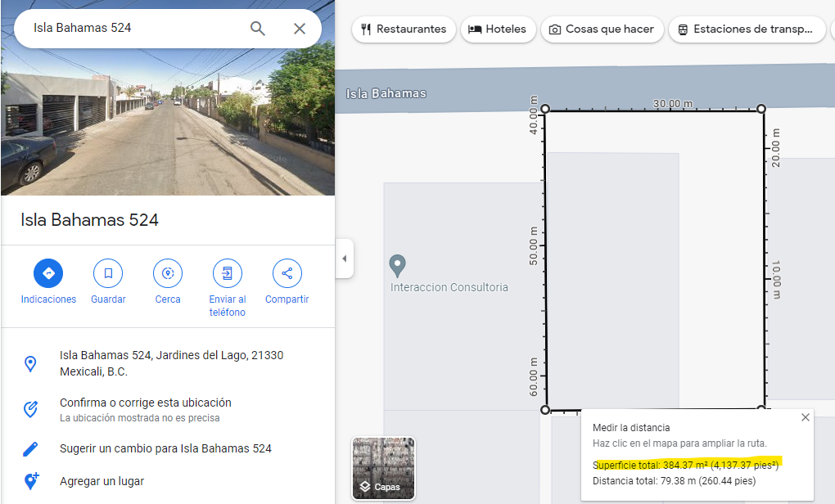Viewport: 835px width, 504px height.
Task: Open Indicaciones directions button
Action: click(x=48, y=273)
